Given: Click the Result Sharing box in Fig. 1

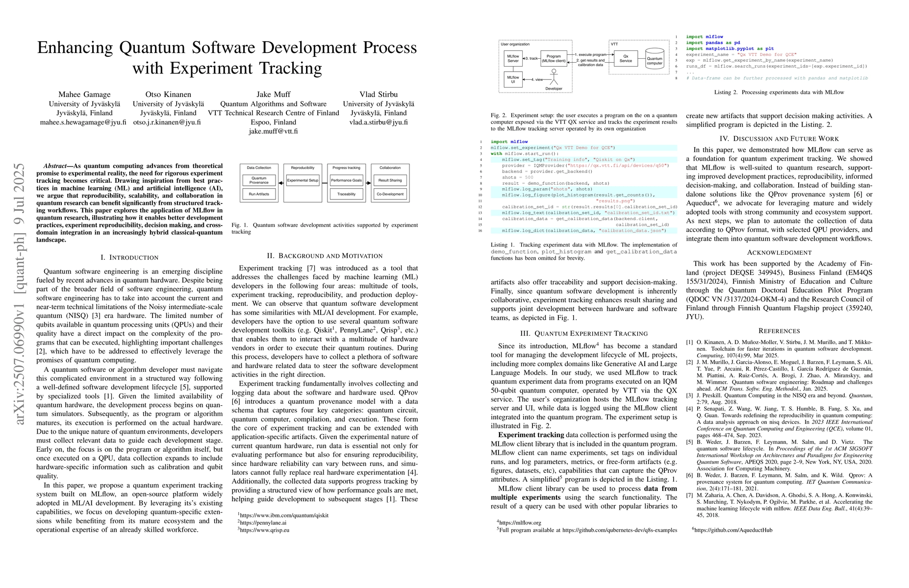Looking at the screenshot, I should pyautogui.click(x=390, y=180).
